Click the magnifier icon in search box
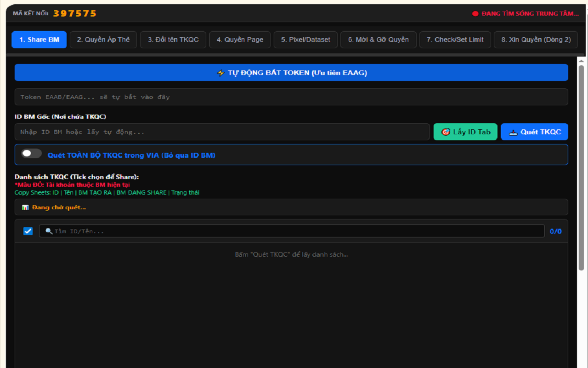 (x=49, y=231)
